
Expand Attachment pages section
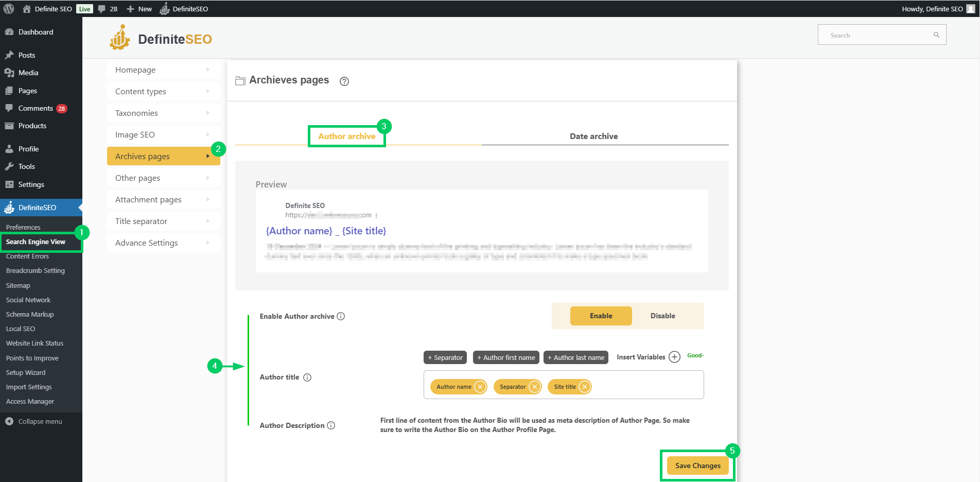pos(164,199)
